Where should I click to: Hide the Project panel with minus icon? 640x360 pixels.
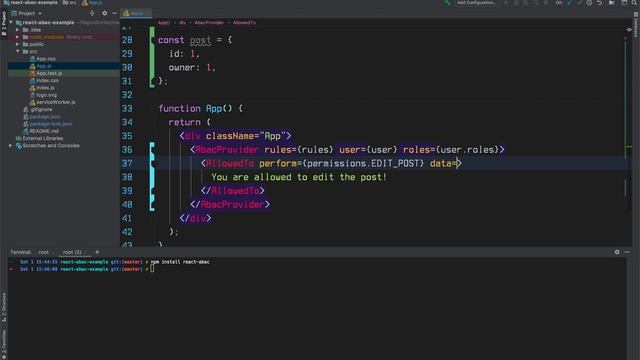tap(115, 13)
